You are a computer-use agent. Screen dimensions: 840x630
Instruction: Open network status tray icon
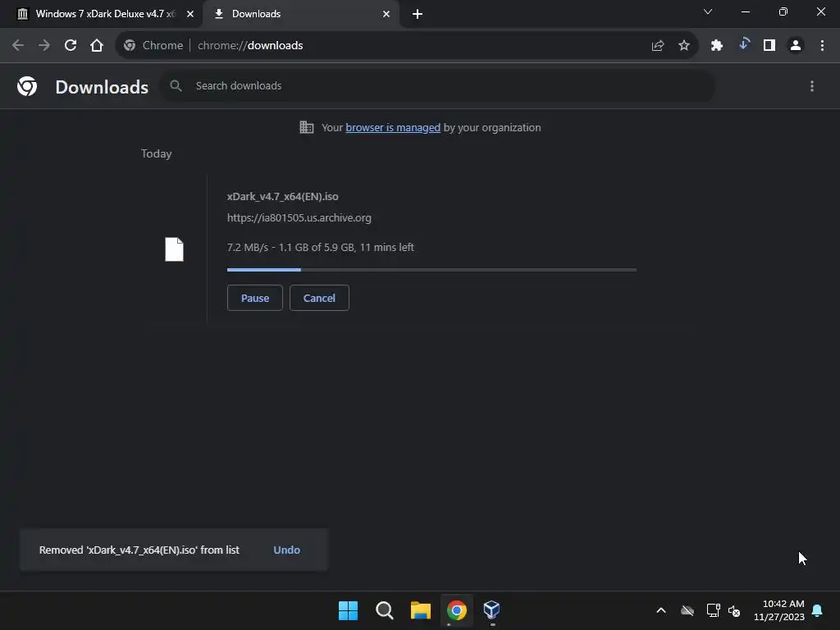click(x=713, y=610)
